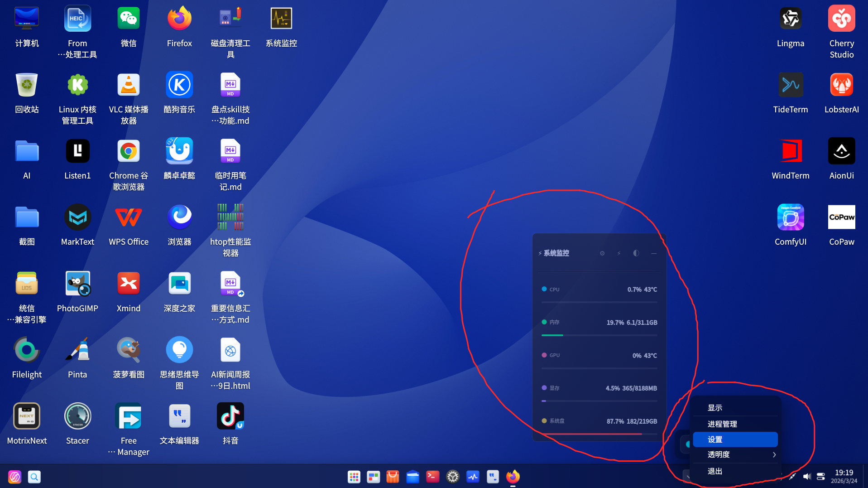The image size is (868, 488).
Task: Open ComfyUI from the desktop
Action: (790, 217)
